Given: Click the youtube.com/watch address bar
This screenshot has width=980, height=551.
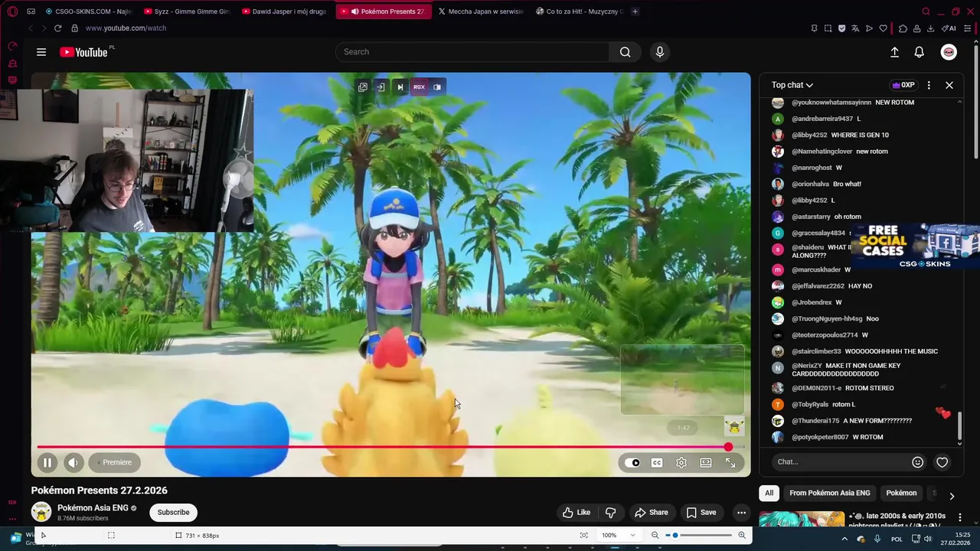Looking at the screenshot, I should point(126,28).
